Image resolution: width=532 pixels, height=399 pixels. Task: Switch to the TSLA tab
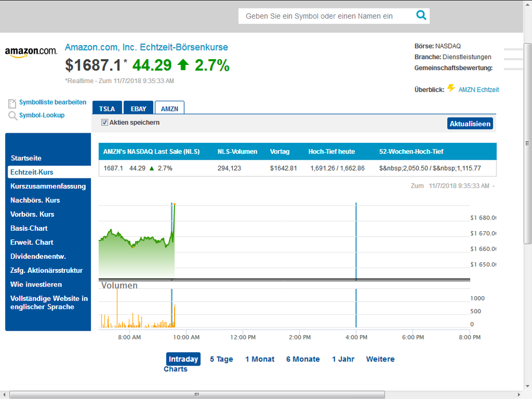click(x=107, y=108)
